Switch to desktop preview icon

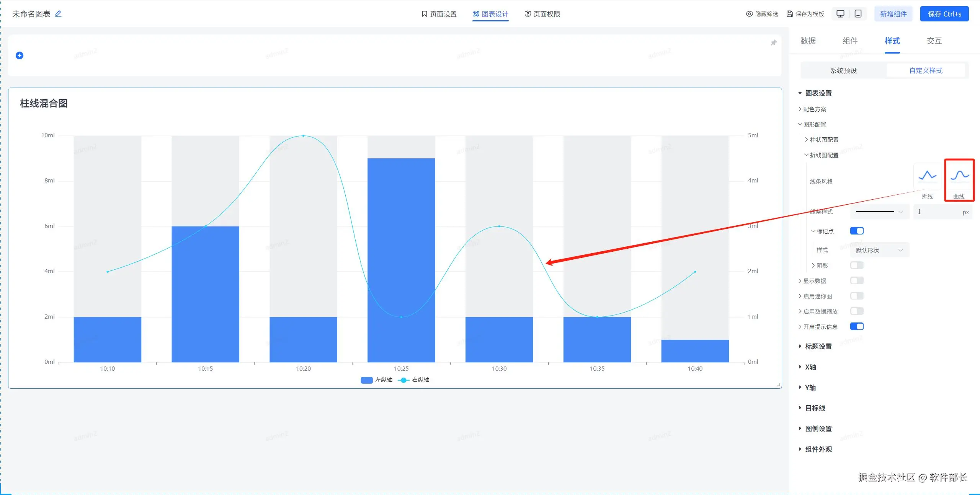click(x=840, y=14)
